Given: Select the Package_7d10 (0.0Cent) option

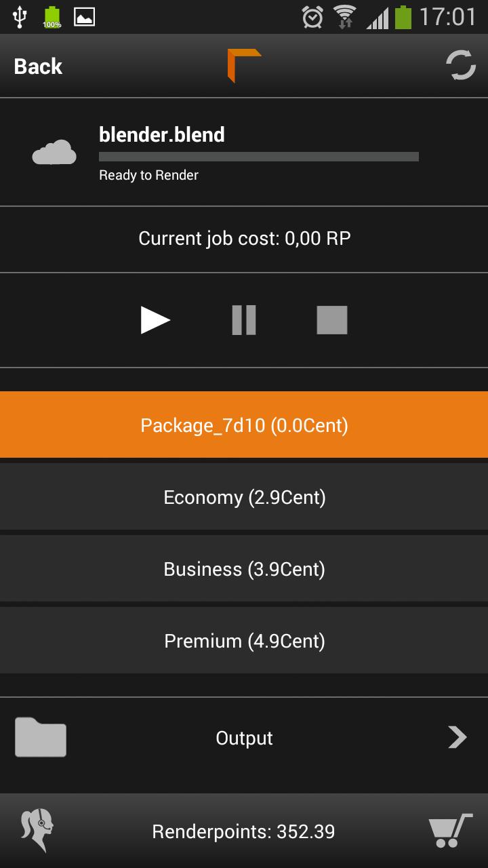Looking at the screenshot, I should click(244, 425).
